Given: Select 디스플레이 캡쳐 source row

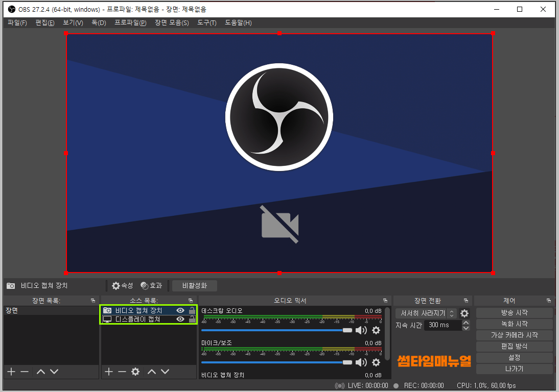Looking at the screenshot, I should [x=149, y=320].
